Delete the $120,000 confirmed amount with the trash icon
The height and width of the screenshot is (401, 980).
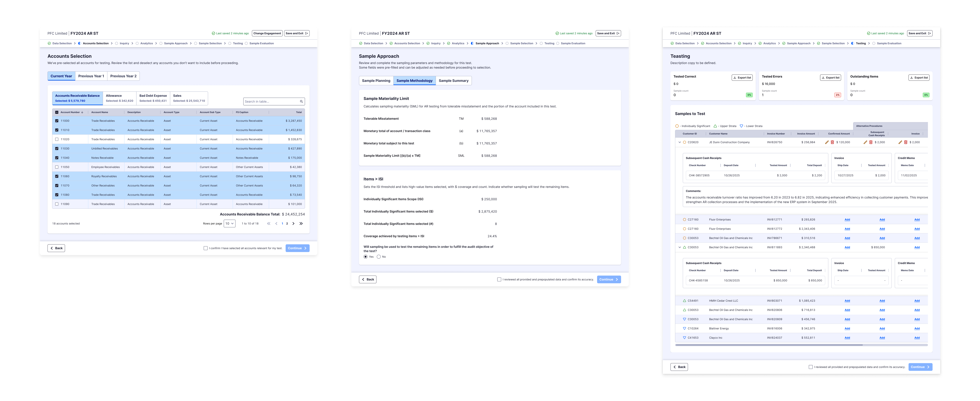coord(832,142)
